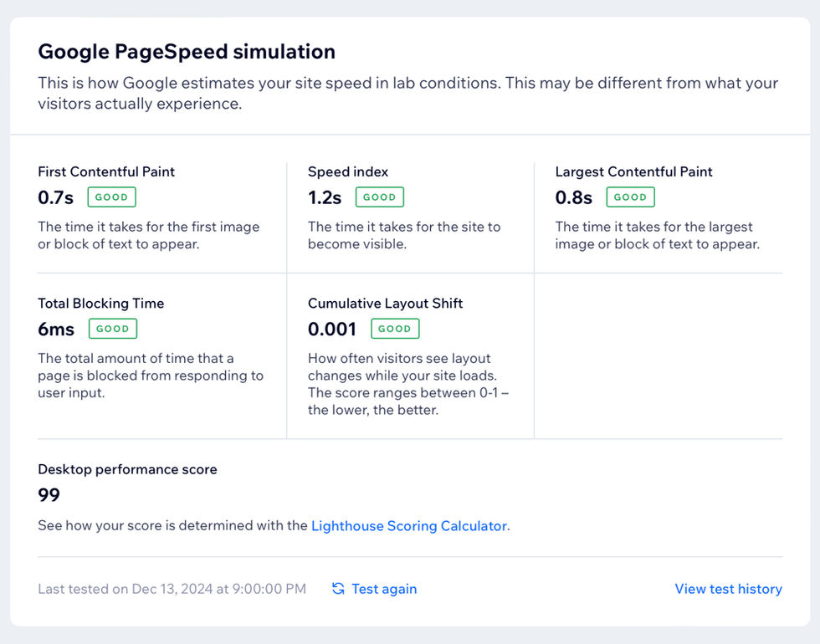Click the Last tested on Dec 13 timestamp
Image resolution: width=820 pixels, height=644 pixels.
172,589
